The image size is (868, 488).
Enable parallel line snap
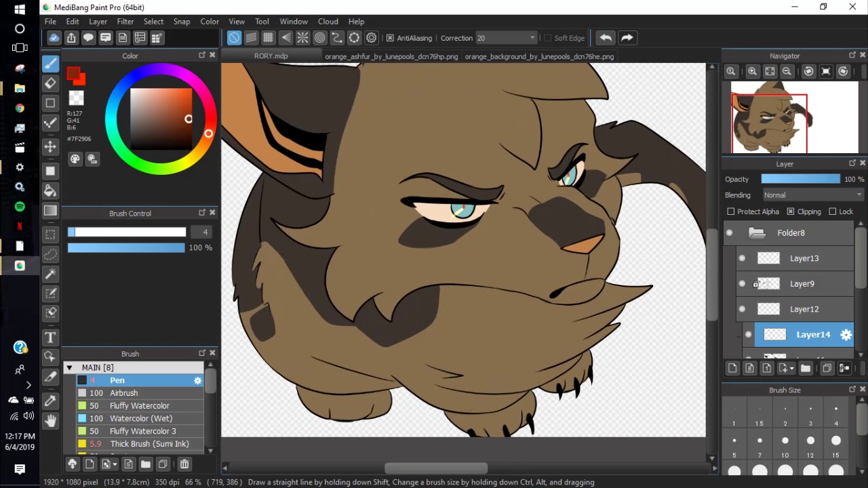pyautogui.click(x=251, y=38)
